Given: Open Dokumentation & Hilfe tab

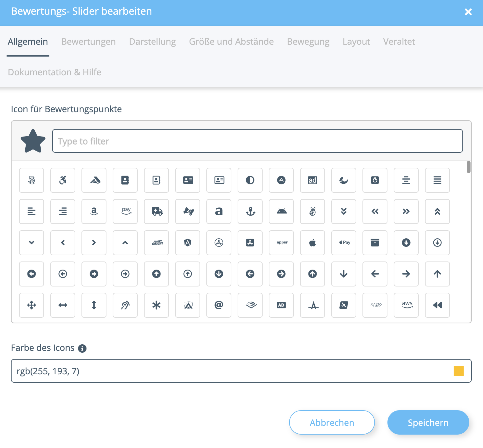Looking at the screenshot, I should [x=54, y=72].
